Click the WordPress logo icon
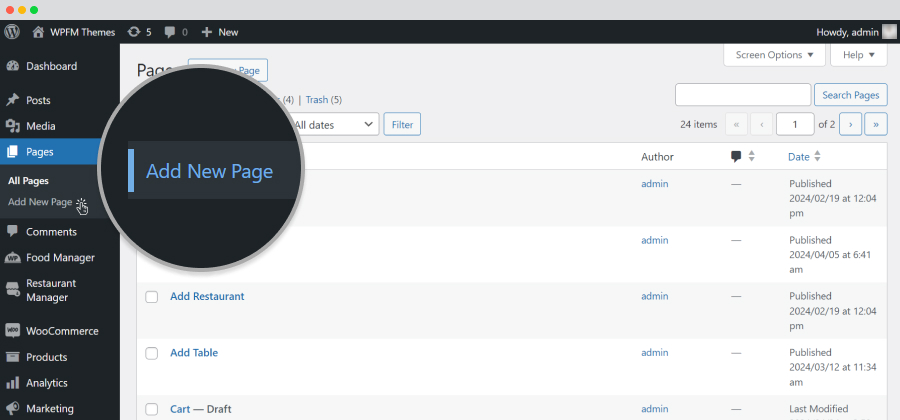Viewport: 900px width, 420px height. (x=12, y=32)
